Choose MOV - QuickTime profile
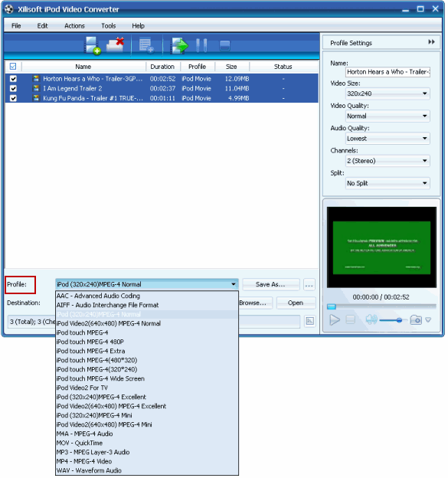The image size is (448, 478). (147, 443)
